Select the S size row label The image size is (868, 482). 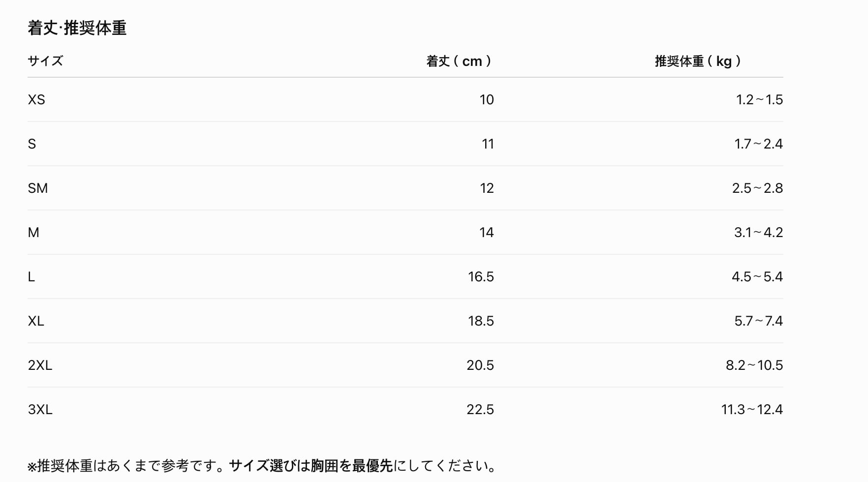[x=32, y=144]
